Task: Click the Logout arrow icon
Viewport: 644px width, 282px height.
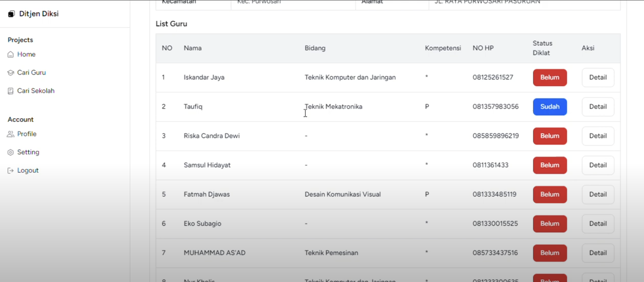Action: point(11,170)
